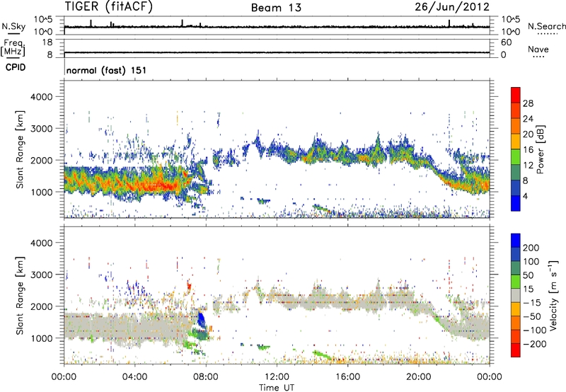Image resolution: width=566 pixels, height=392 pixels.
Task: Click the '10^0' label beside N.Sky
Action: [x=43, y=32]
